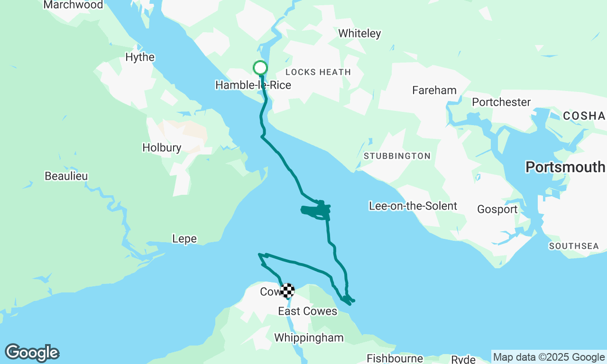Screen dimensions: 607x364
Task: Click the Lee-on-the-Solent label
Action: pyautogui.click(x=413, y=206)
